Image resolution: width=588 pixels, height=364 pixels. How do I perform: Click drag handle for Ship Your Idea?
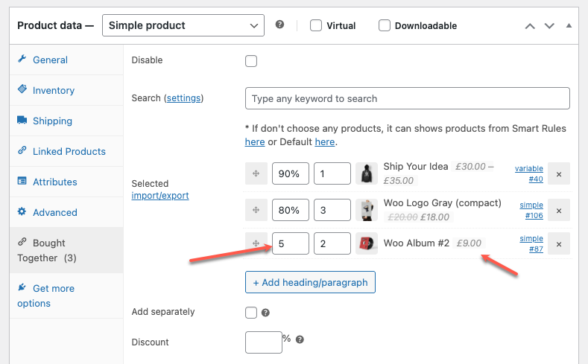(256, 173)
